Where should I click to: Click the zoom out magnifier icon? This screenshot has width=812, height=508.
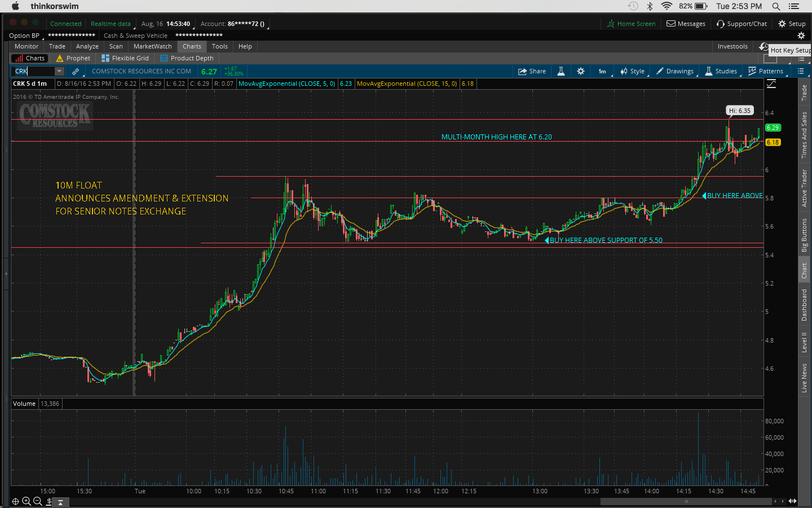38,501
